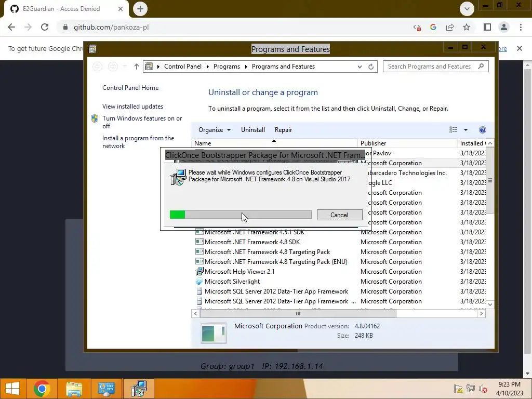Sort by the Publisher column header

pyautogui.click(x=407, y=143)
